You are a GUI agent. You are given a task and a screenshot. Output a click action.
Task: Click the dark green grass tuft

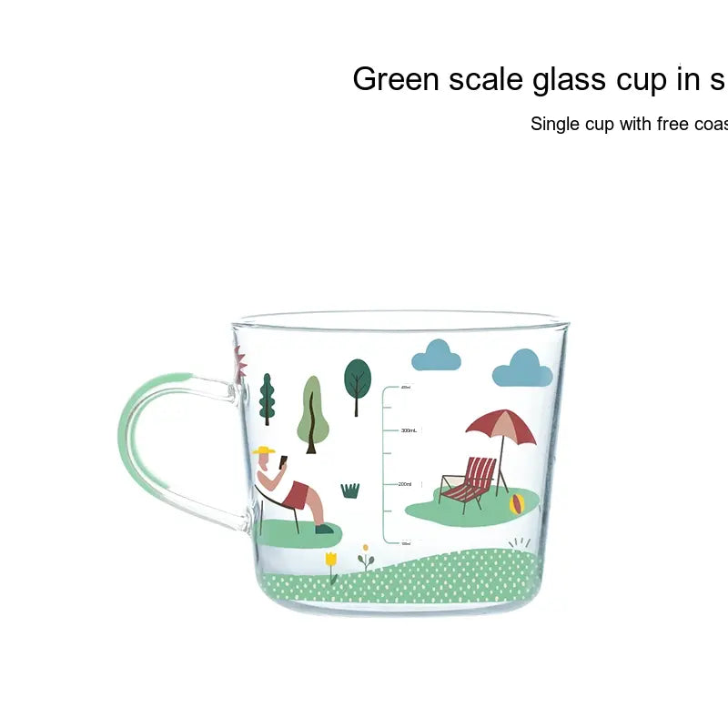(350, 490)
